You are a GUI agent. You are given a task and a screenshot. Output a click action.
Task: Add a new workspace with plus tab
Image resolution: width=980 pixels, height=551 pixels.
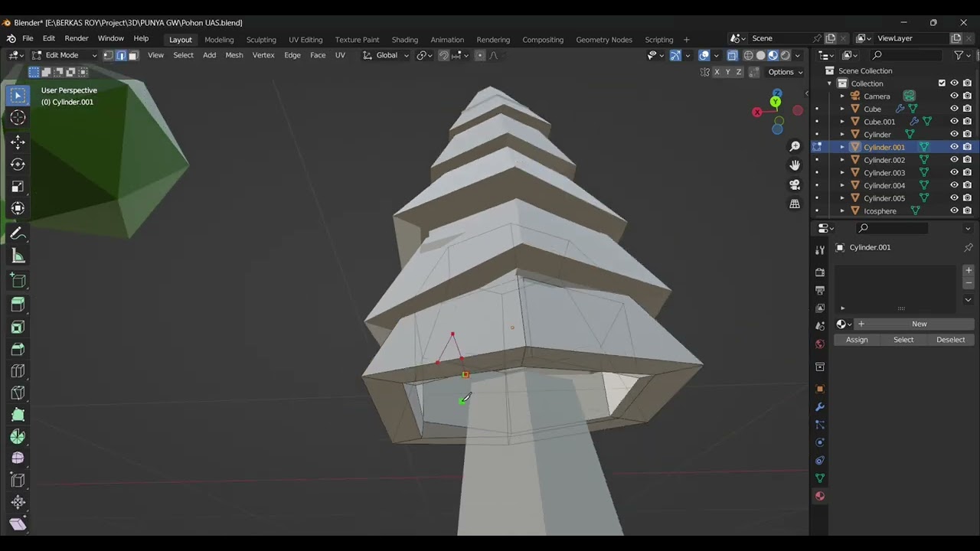(x=686, y=40)
